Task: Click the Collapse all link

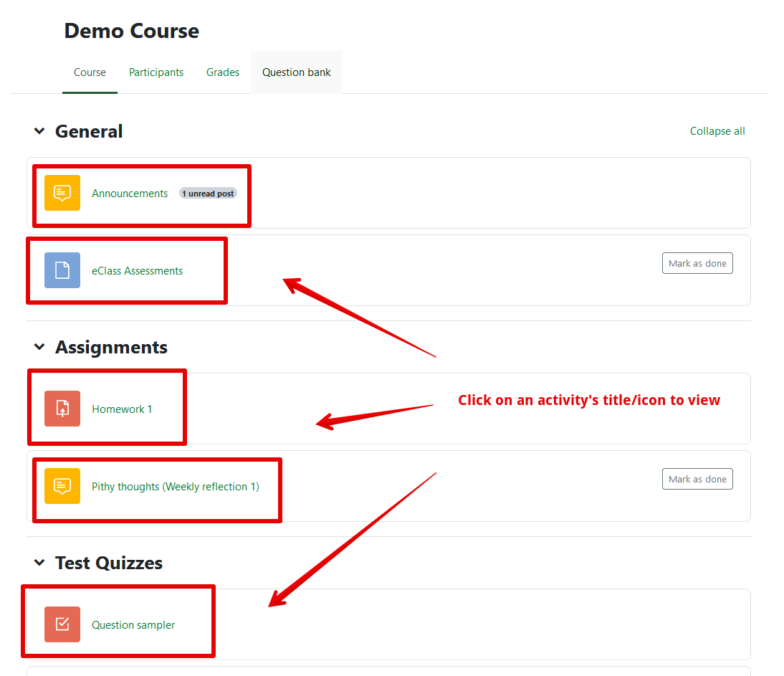Action: (717, 131)
